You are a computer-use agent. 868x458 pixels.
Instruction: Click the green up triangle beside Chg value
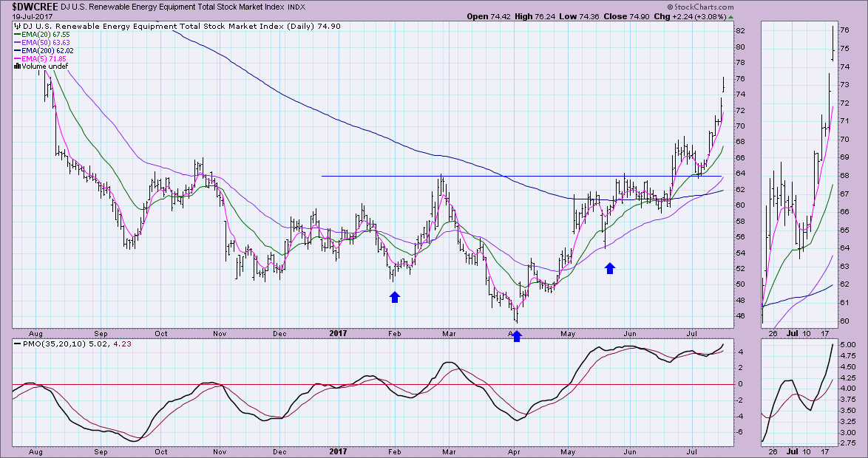click(731, 16)
